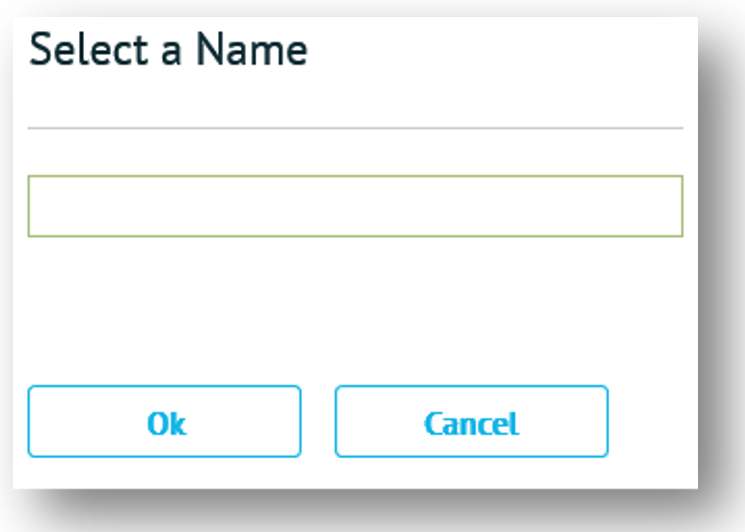Abort name selection with Cancel
This screenshot has height=532, width=745.
[x=471, y=422]
